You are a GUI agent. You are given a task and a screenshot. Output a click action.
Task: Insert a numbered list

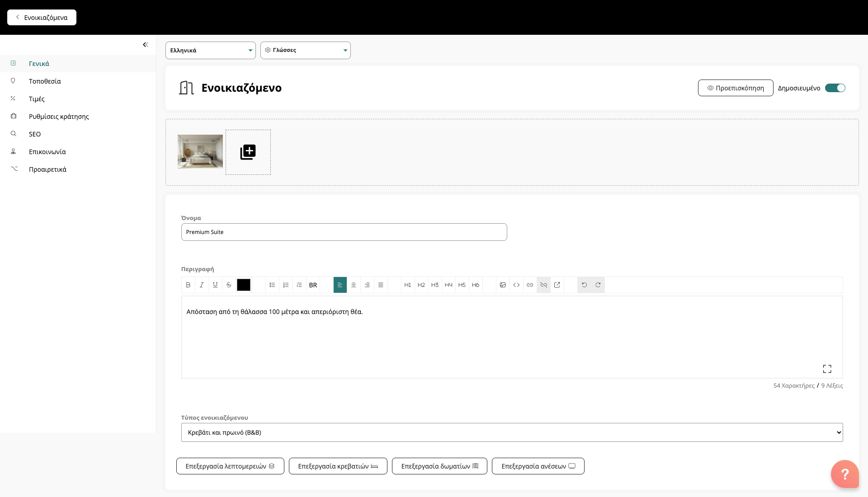286,285
